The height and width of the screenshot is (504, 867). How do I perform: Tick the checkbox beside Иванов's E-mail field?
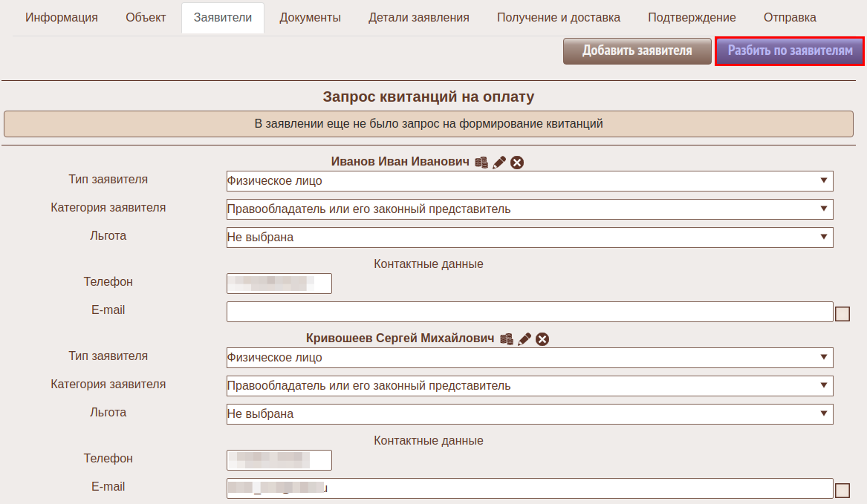[842, 314]
